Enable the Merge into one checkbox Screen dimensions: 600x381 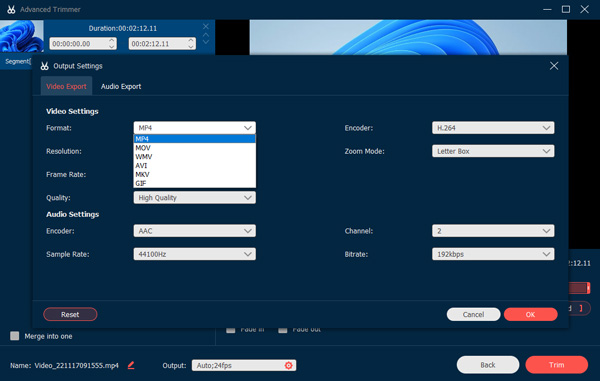pyautogui.click(x=15, y=336)
